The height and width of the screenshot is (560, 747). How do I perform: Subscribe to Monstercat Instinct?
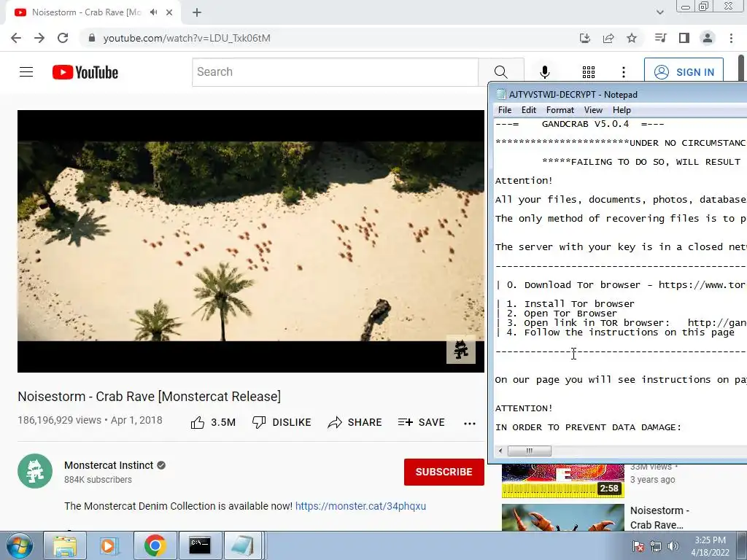click(x=444, y=472)
